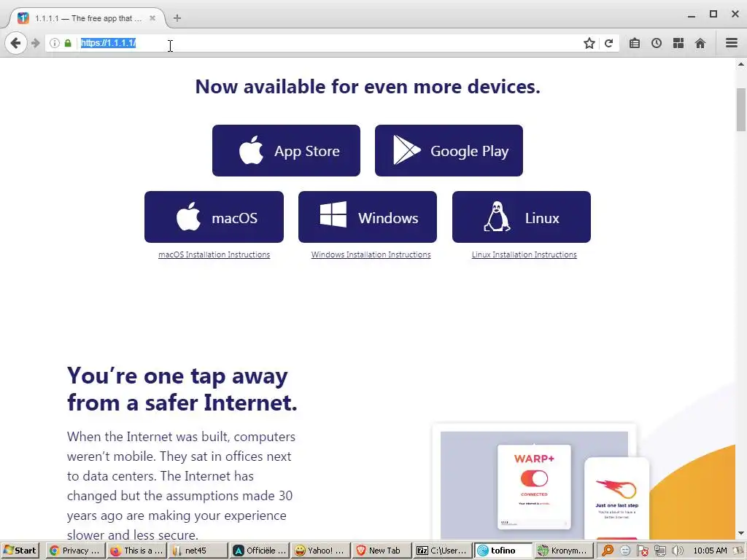Screen dimensions: 747x560
Task: Open browsing history clock icon
Action: point(657,43)
